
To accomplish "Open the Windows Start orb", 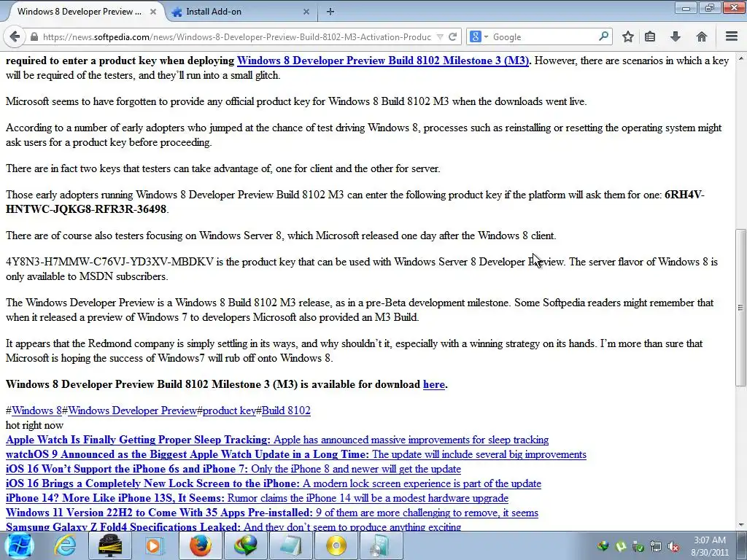I will [x=18, y=545].
